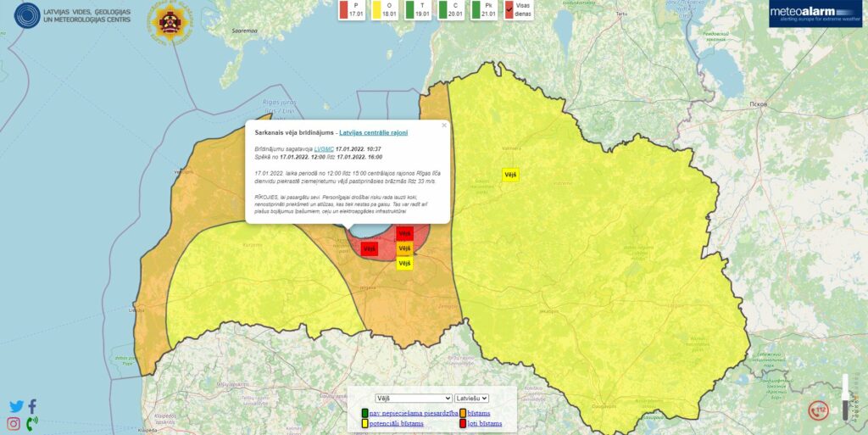Click the Twitter bird icon
This screenshot has height=435, width=868.
coord(16,406)
